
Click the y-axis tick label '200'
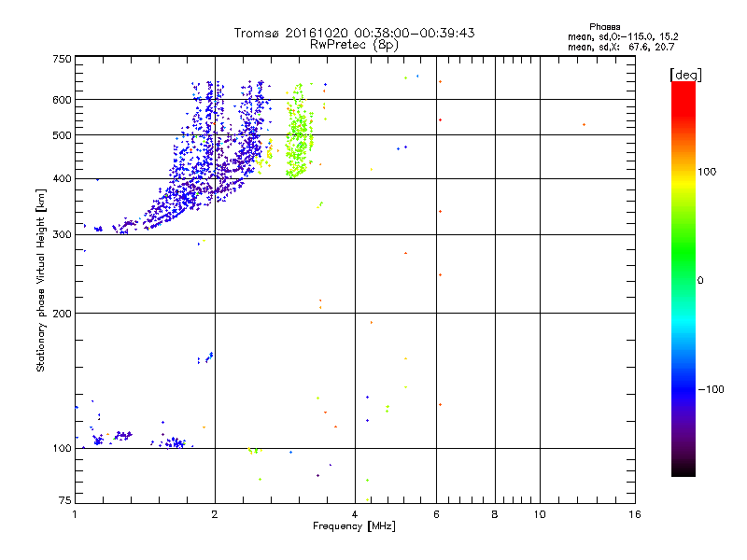62,314
